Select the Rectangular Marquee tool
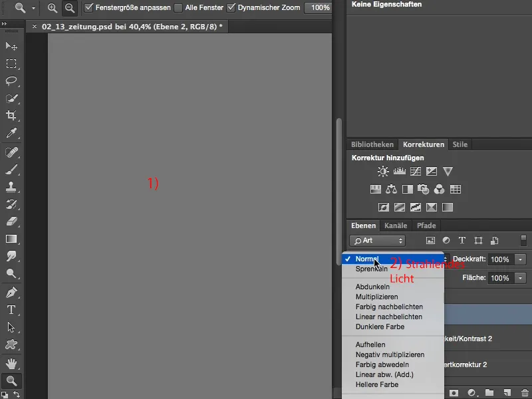Viewport: 532px width, 399px height. pos(11,64)
